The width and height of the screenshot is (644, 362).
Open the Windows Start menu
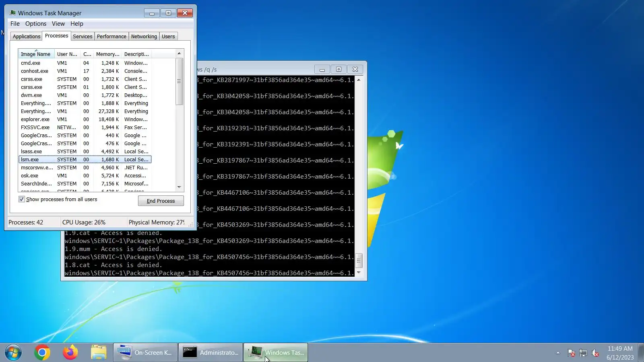[13, 353]
